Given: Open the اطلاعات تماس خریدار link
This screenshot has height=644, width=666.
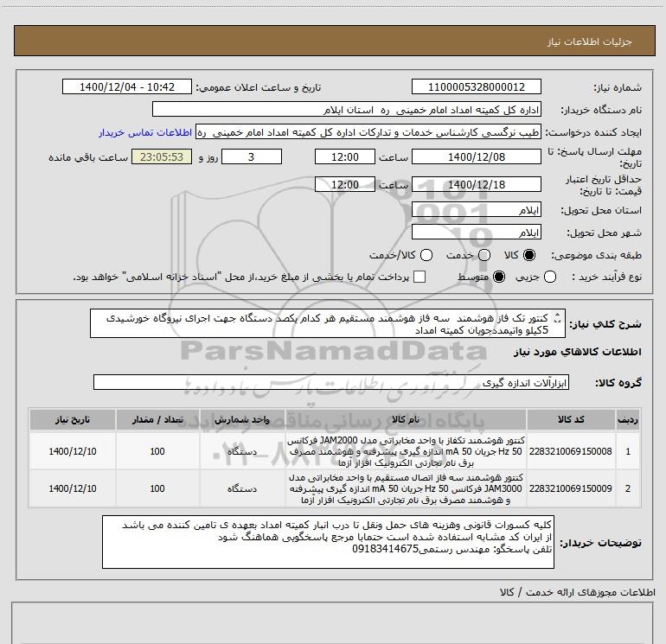Looking at the screenshot, I should tap(145, 132).
